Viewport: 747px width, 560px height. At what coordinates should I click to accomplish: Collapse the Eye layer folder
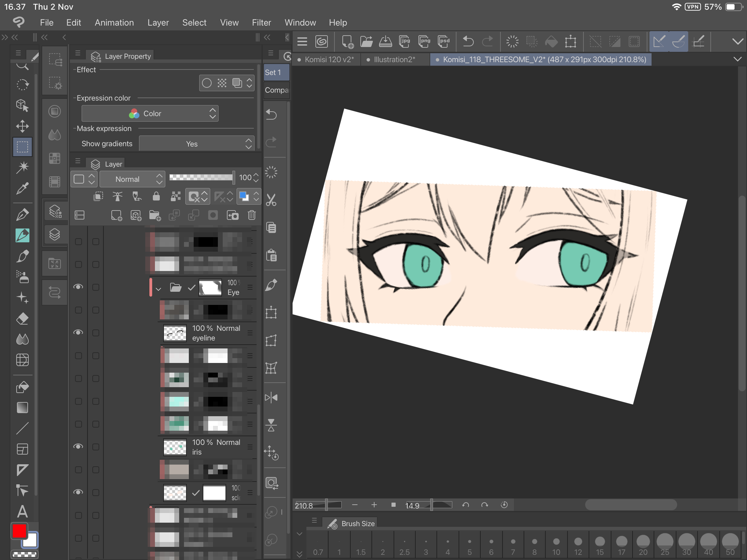(158, 289)
